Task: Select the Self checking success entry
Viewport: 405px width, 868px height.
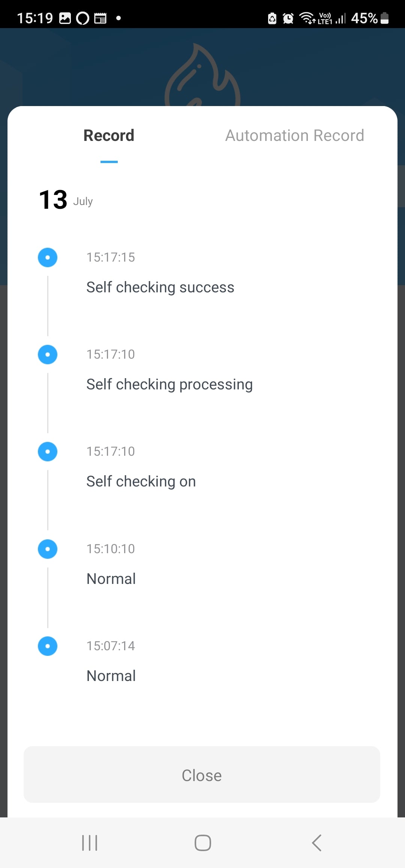Action: 160,287
